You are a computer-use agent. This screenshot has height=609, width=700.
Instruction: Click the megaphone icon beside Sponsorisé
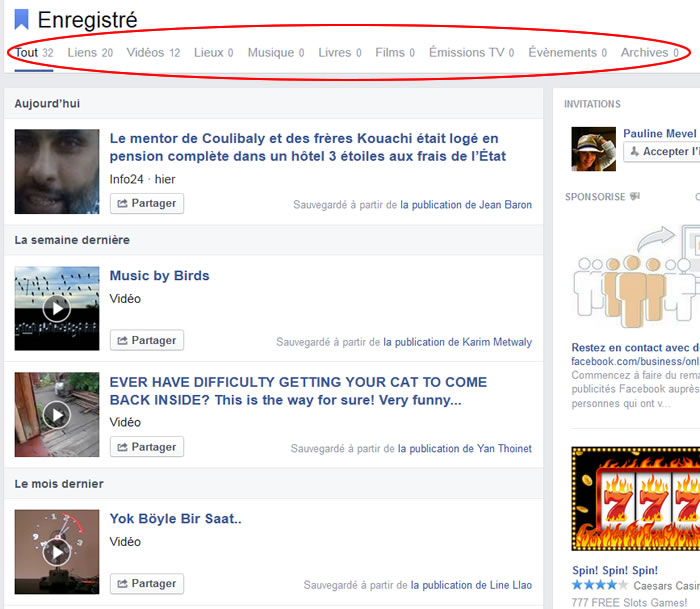635,197
